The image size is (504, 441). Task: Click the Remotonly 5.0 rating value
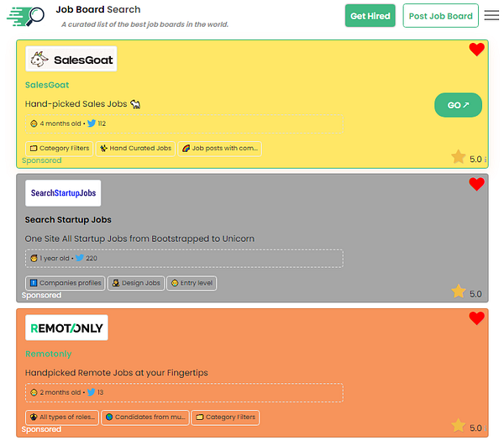pyautogui.click(x=475, y=428)
